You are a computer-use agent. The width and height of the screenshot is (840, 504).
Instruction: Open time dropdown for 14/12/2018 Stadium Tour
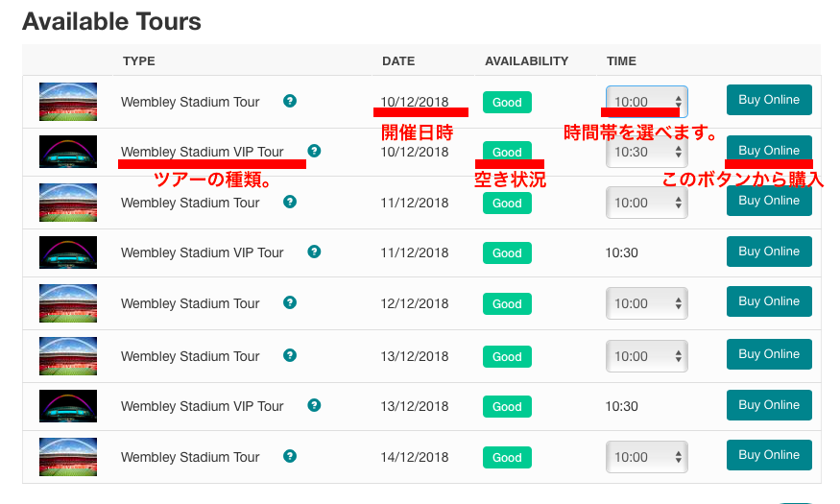(646, 457)
